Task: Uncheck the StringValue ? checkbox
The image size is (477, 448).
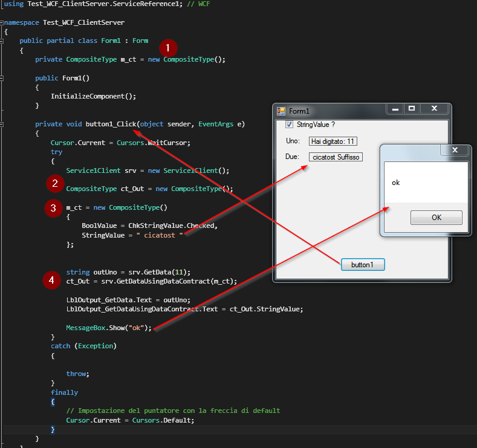Action: coord(289,125)
